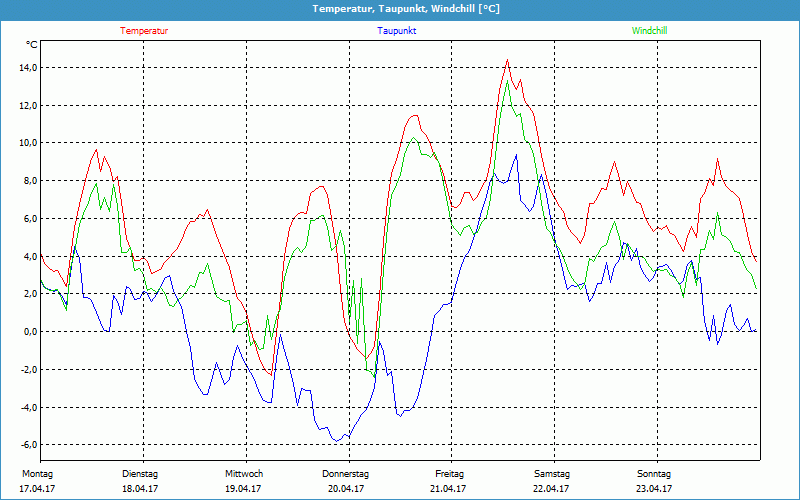Click the Montag day label

coord(37,474)
